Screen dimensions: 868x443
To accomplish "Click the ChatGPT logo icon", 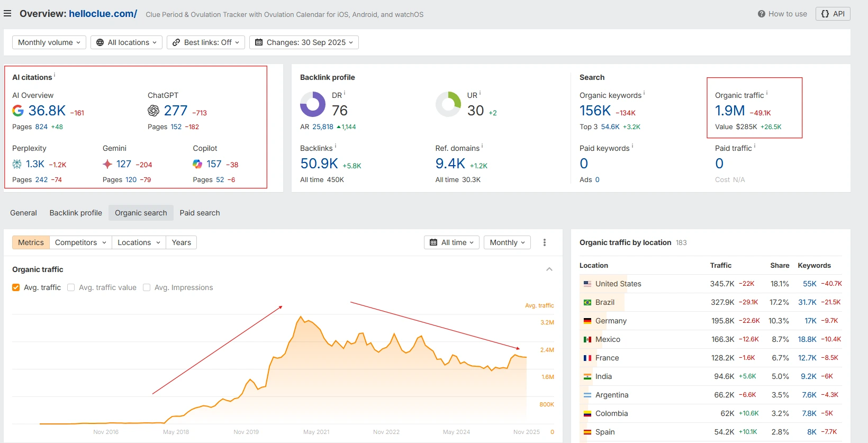I will point(153,111).
